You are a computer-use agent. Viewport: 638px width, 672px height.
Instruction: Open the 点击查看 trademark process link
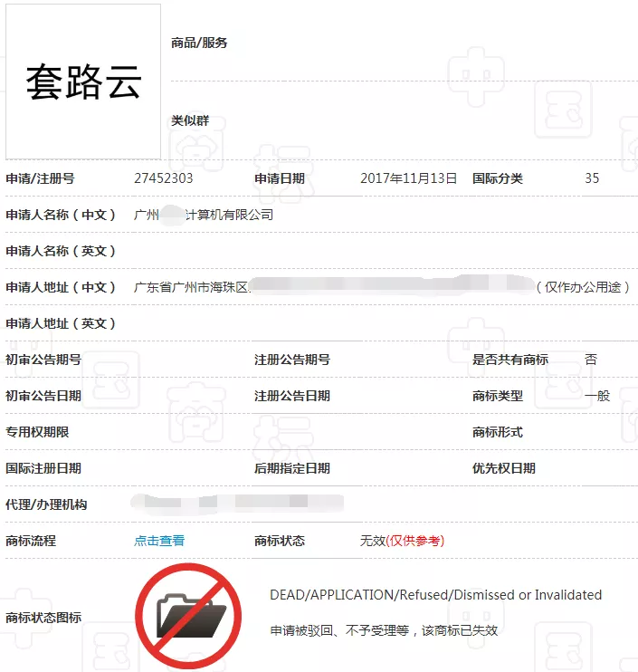[159, 541]
